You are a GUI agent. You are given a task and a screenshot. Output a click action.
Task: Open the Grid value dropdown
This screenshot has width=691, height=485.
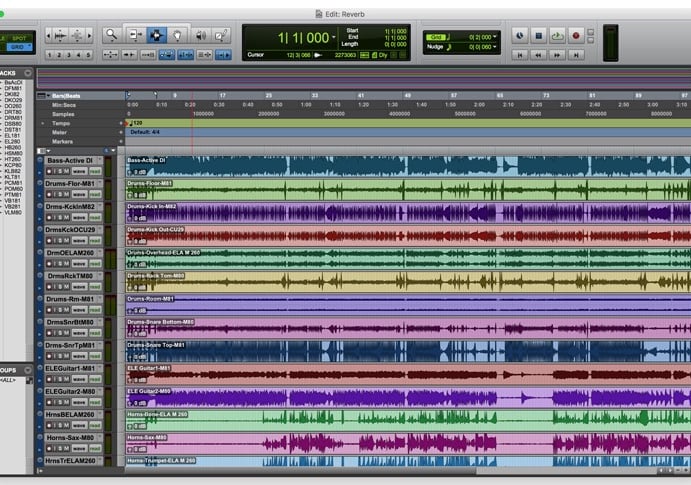click(492, 35)
